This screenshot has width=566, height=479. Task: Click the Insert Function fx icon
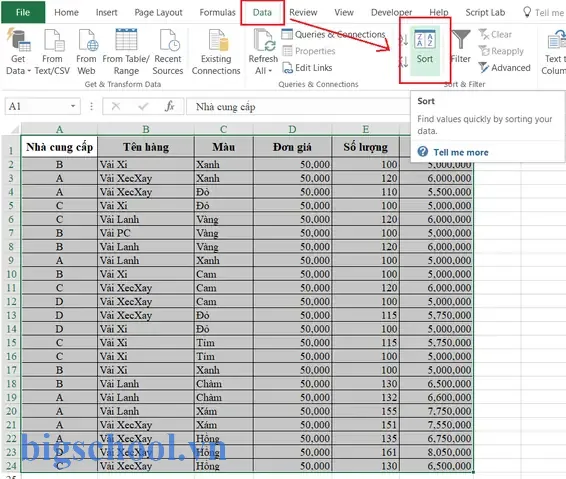coord(169,106)
